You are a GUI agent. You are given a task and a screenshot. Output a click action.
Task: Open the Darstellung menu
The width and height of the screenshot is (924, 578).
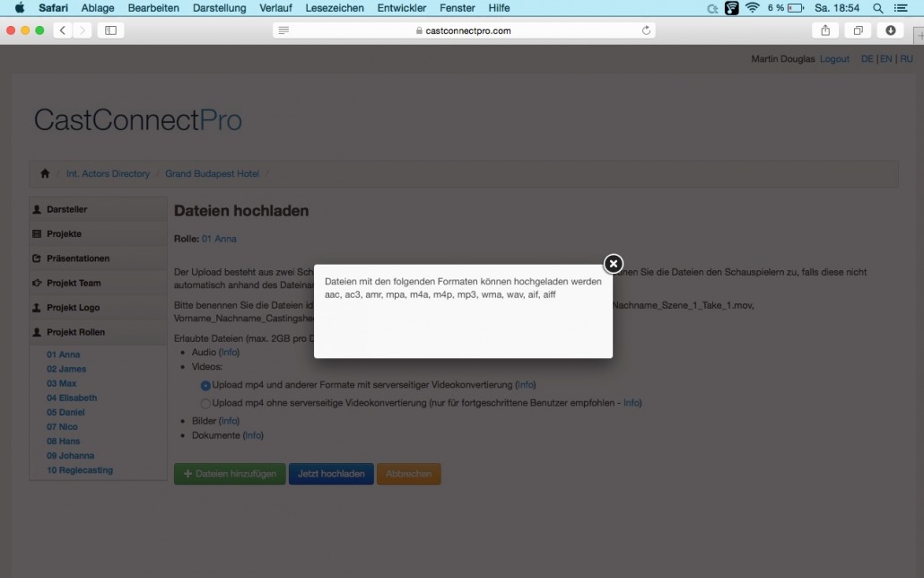(219, 8)
